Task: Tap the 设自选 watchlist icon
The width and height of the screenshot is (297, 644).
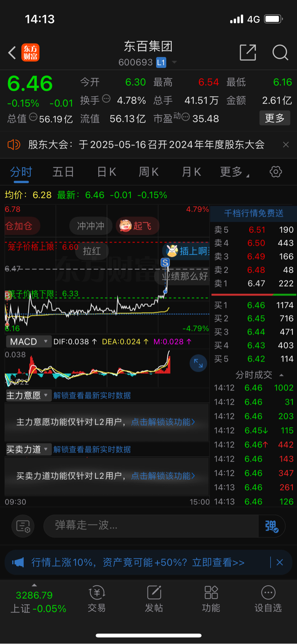Action: tap(268, 599)
